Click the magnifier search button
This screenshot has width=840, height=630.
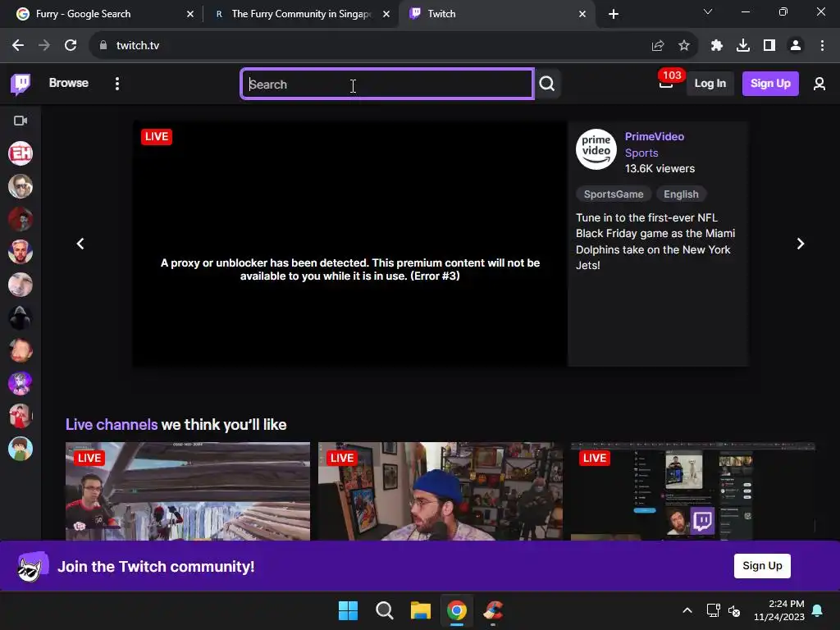(547, 84)
